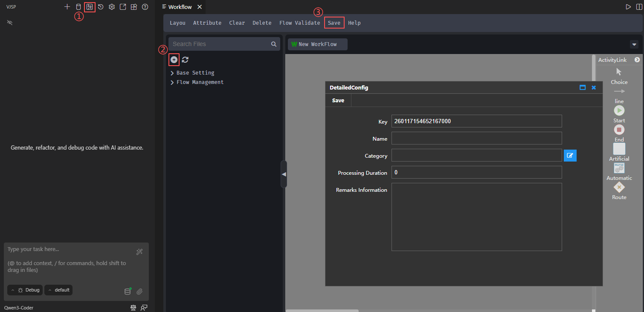Image resolution: width=644 pixels, height=312 pixels.
Task: Click the add circle icon below Search Files
Action: click(174, 60)
